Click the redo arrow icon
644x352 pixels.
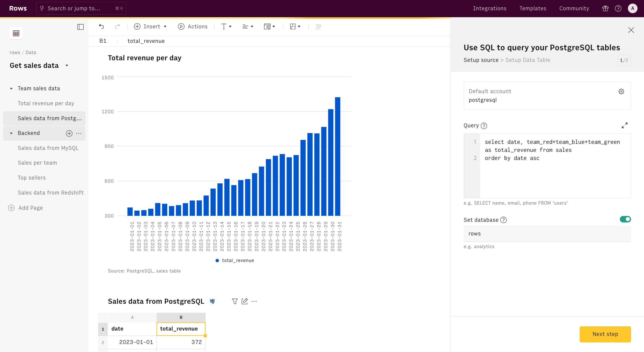[117, 26]
